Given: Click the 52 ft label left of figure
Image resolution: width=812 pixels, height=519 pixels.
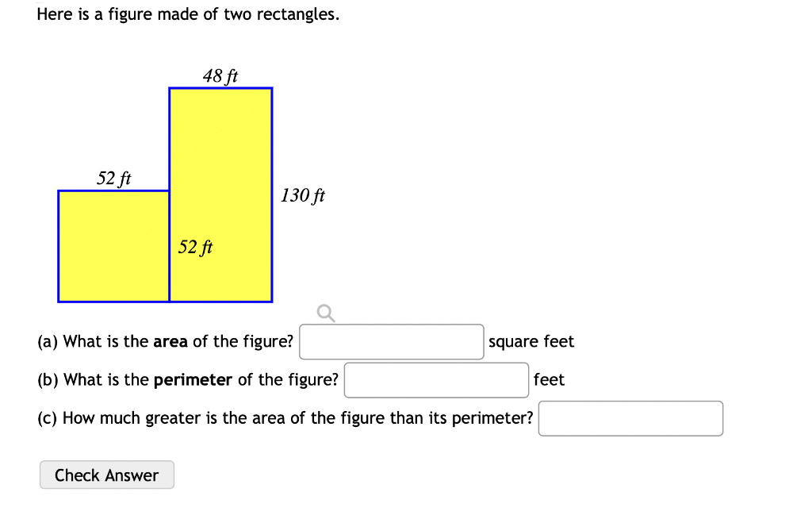Looking at the screenshot, I should coord(114,178).
